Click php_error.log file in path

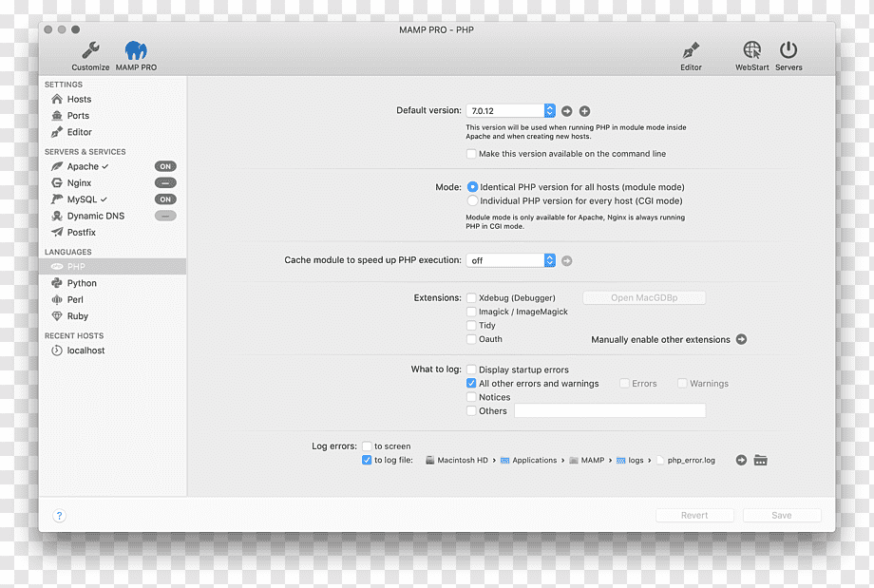point(686,461)
